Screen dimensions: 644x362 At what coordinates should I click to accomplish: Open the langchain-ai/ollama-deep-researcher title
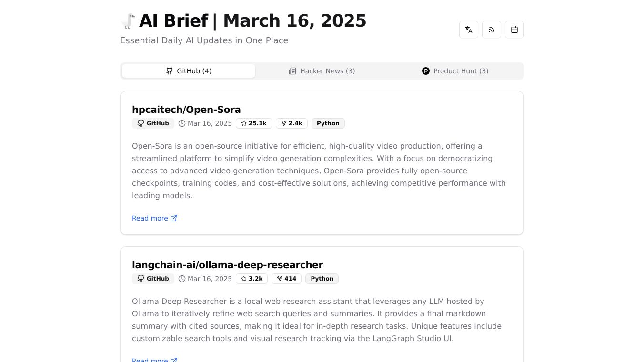pyautogui.click(x=227, y=265)
